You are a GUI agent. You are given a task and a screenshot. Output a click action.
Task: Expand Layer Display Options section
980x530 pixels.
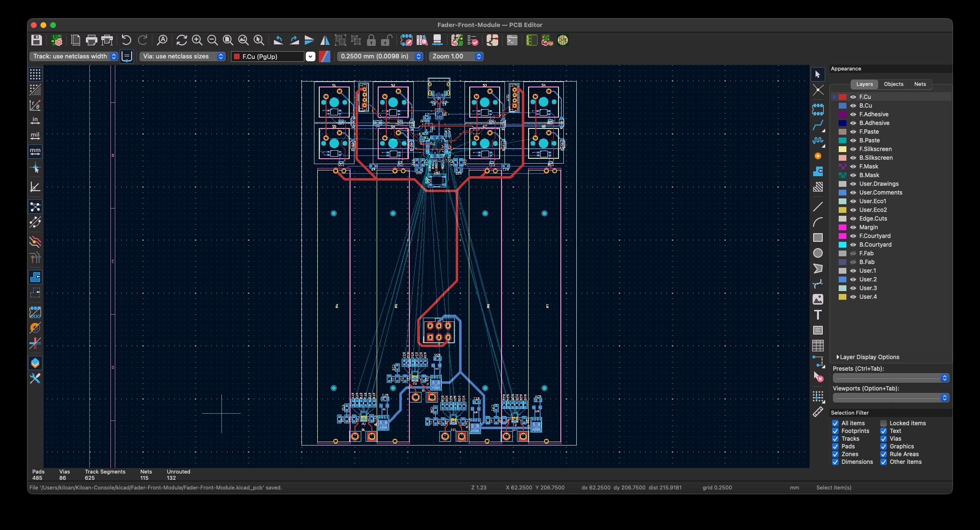(x=869, y=357)
